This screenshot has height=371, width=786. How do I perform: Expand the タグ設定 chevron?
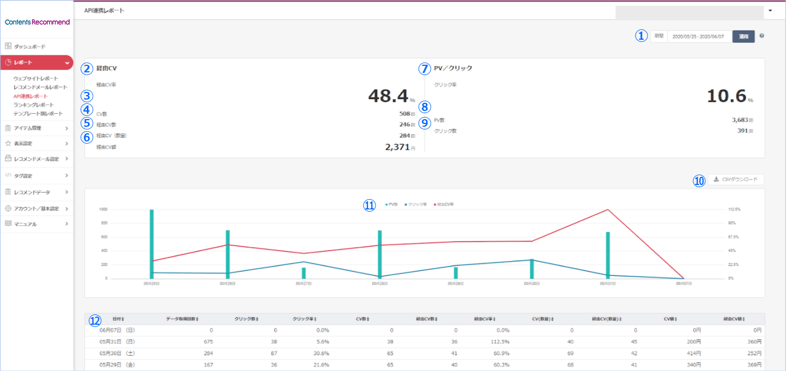click(67, 176)
